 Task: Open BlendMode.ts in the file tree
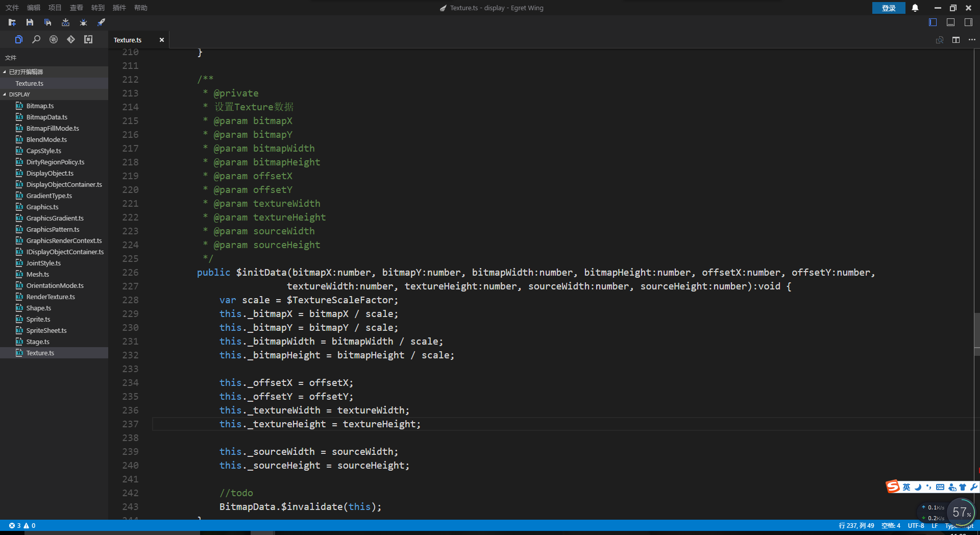point(54,139)
